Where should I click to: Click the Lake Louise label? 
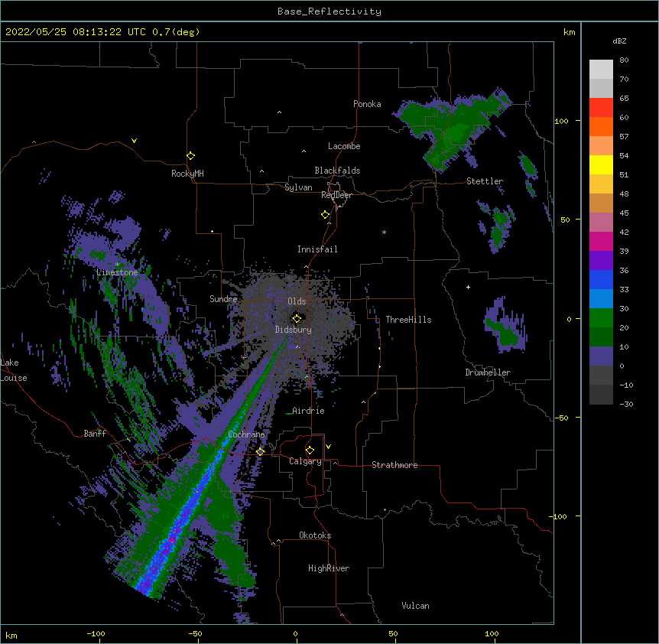point(14,370)
